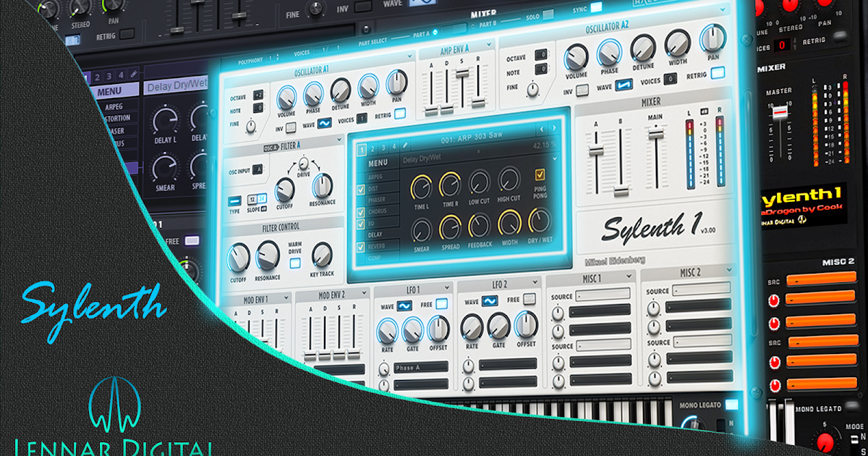
Task: Select the LFO 1 waveform icon
Action: 404,305
